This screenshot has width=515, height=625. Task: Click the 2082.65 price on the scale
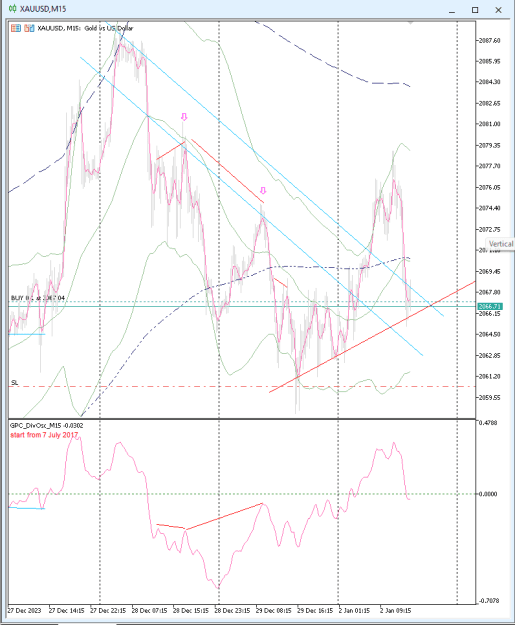pyautogui.click(x=490, y=103)
